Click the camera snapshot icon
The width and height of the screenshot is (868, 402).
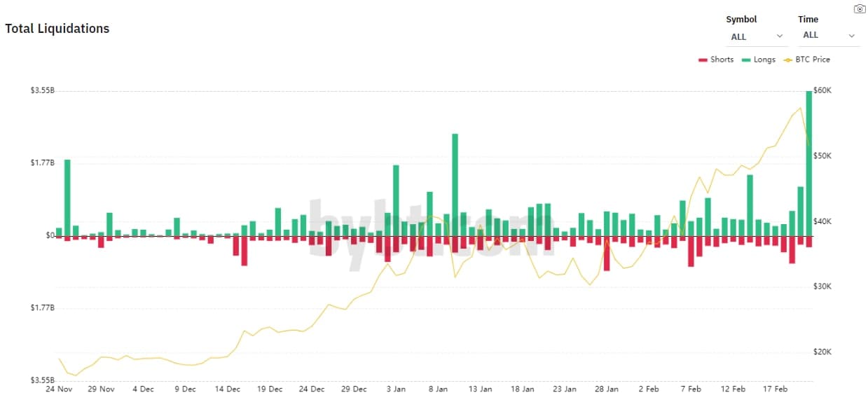(860, 9)
